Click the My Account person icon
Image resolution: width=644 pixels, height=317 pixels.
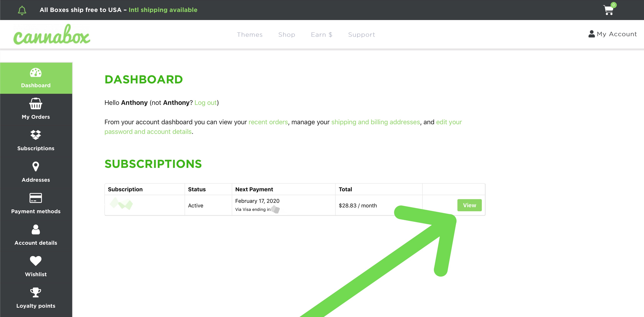[591, 34]
